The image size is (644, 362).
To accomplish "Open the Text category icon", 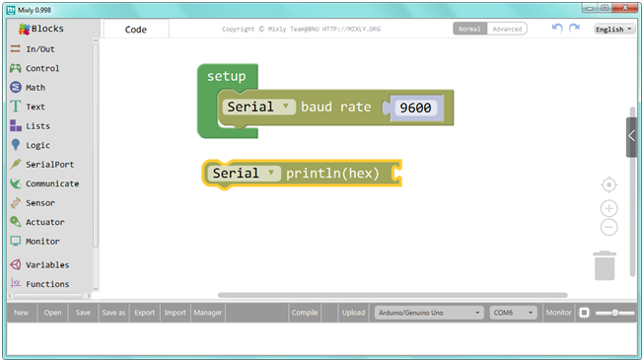I will click(15, 107).
